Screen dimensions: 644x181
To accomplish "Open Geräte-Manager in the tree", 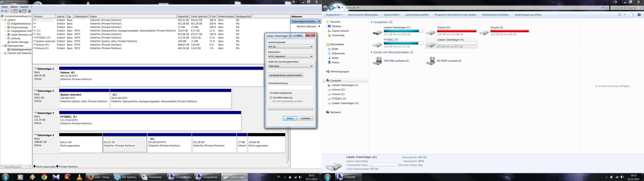I will coord(20,42).
